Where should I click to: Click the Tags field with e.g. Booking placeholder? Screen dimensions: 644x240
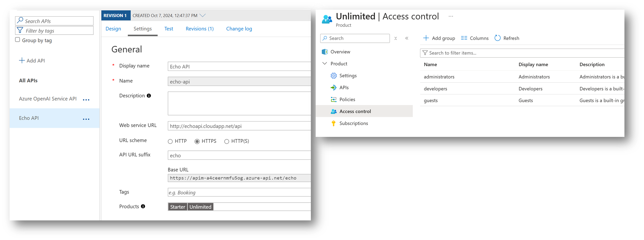click(239, 192)
